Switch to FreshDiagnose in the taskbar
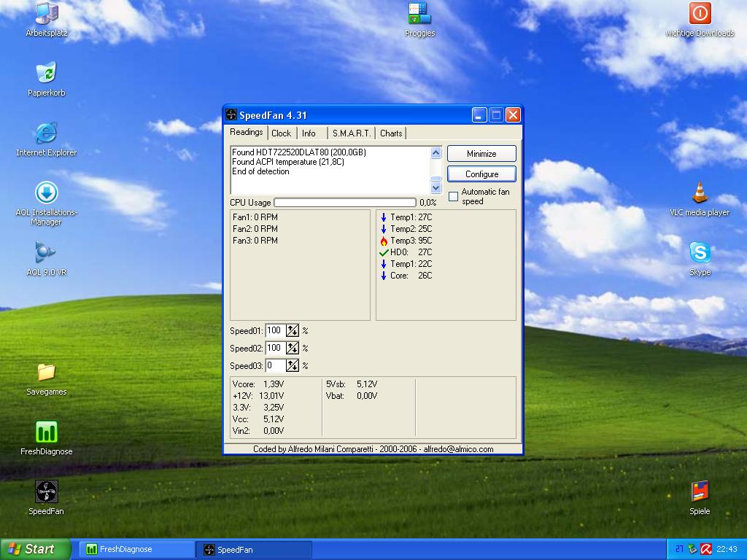 pos(136,550)
